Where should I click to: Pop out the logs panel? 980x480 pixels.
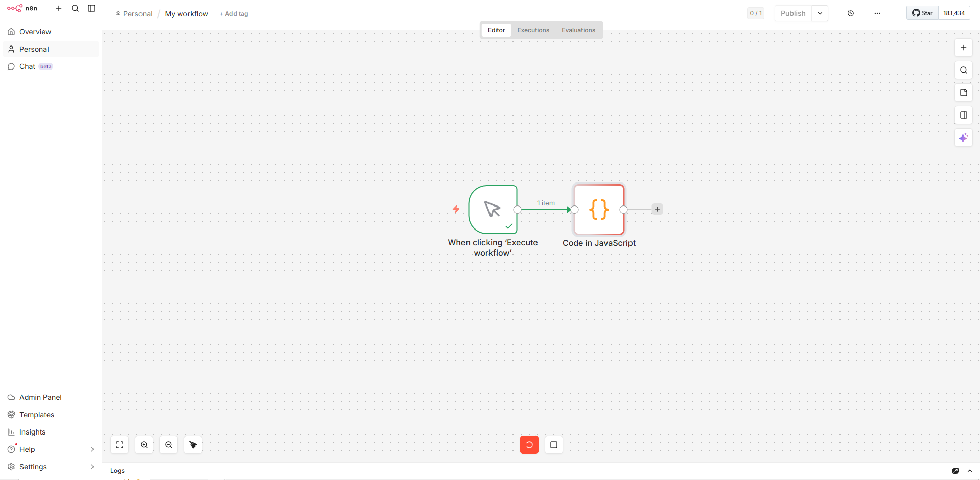[x=955, y=471]
